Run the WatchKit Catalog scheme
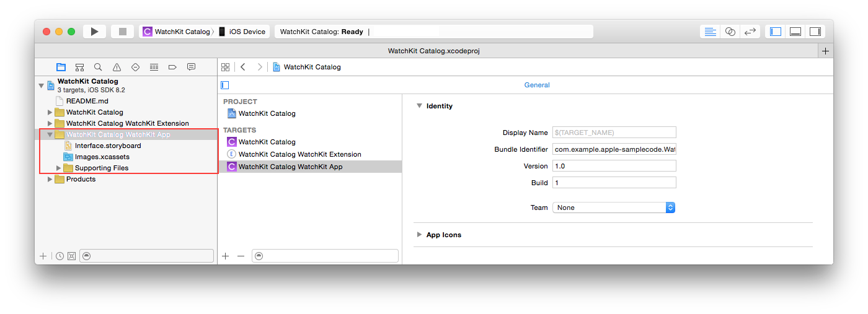 pos(94,32)
